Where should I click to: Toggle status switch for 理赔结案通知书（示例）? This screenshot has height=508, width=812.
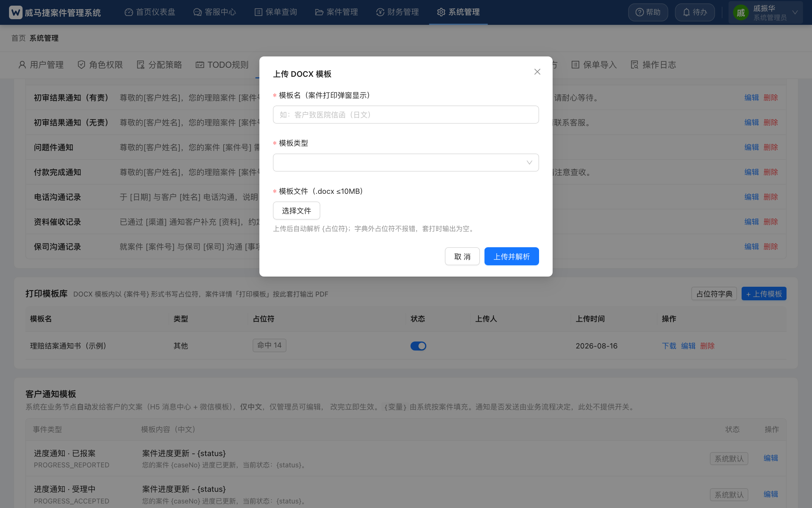pyautogui.click(x=418, y=346)
